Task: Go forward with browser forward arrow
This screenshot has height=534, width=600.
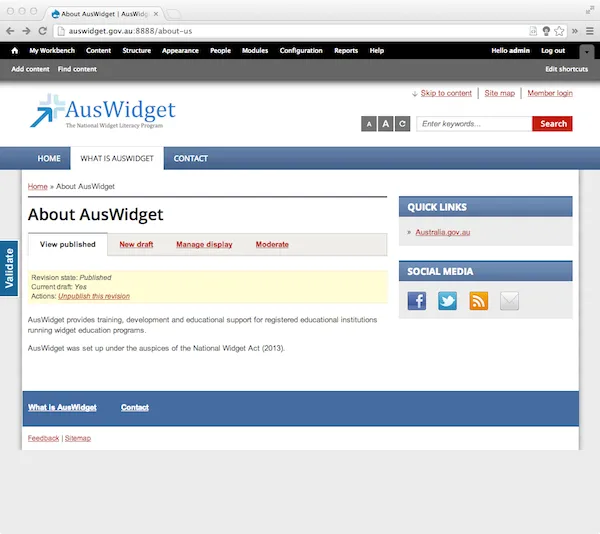Action: click(26, 31)
